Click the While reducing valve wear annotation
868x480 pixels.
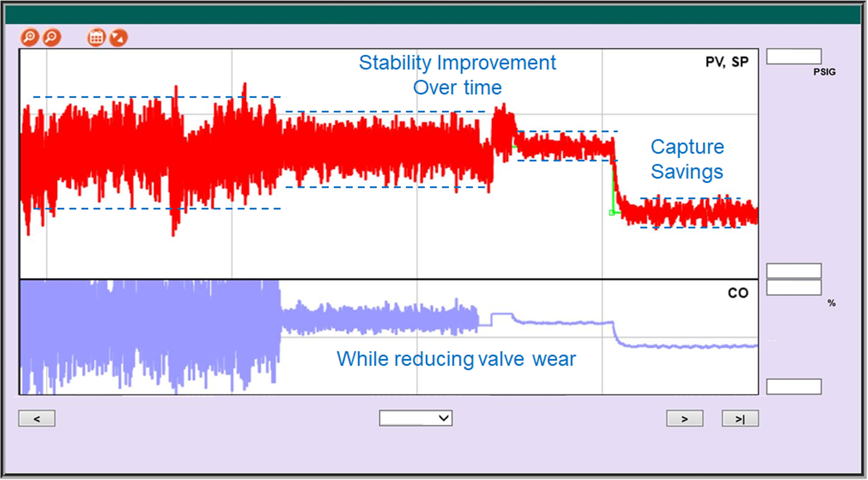pos(456,359)
